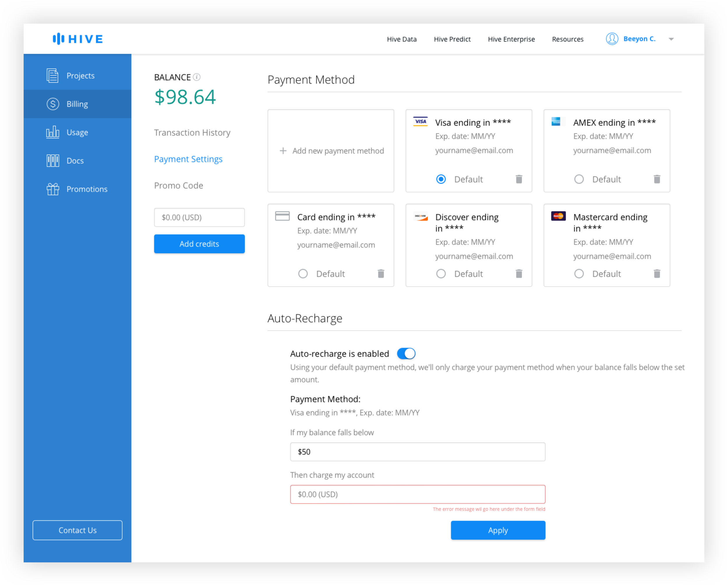Click the 'Then charge my account' field
The image size is (728, 586).
(417, 494)
